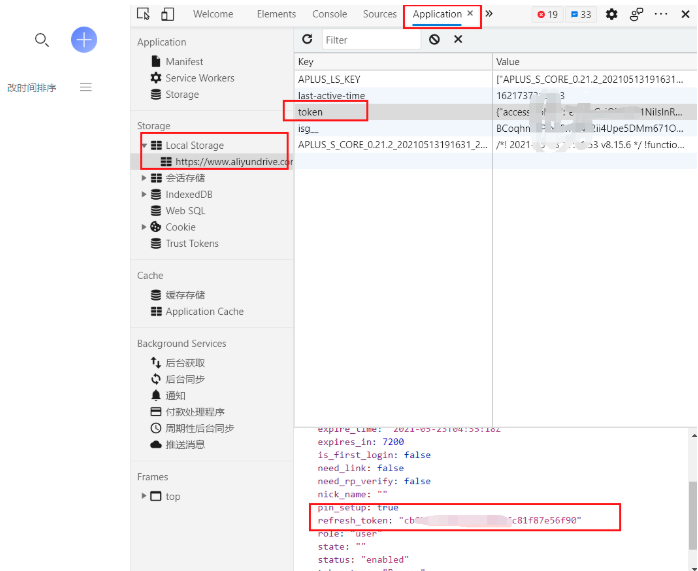Delete selected entry with X icon

click(458, 39)
